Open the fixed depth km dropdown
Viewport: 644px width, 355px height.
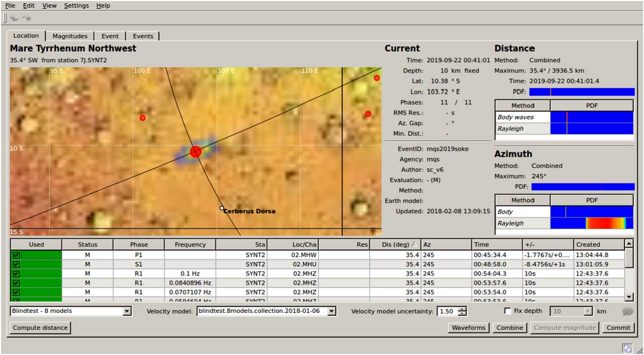tap(587, 311)
